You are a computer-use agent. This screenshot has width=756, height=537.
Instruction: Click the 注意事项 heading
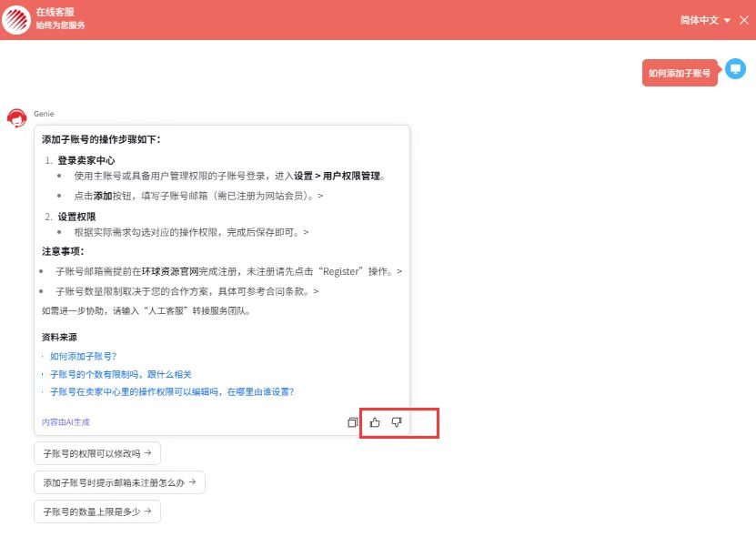[x=63, y=251]
